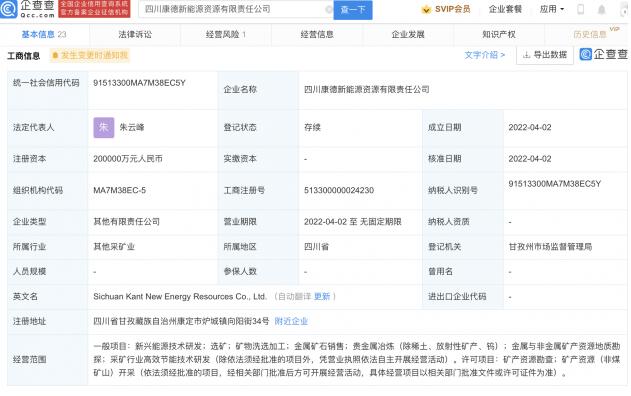Expand the 应用 dropdown
Viewport: 631px width, 396px height.
click(552, 9)
